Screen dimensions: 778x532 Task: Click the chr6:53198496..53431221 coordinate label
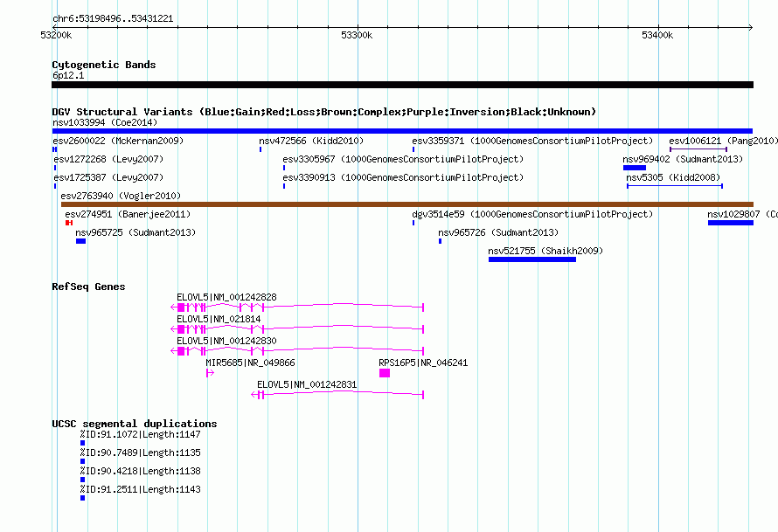pyautogui.click(x=113, y=19)
